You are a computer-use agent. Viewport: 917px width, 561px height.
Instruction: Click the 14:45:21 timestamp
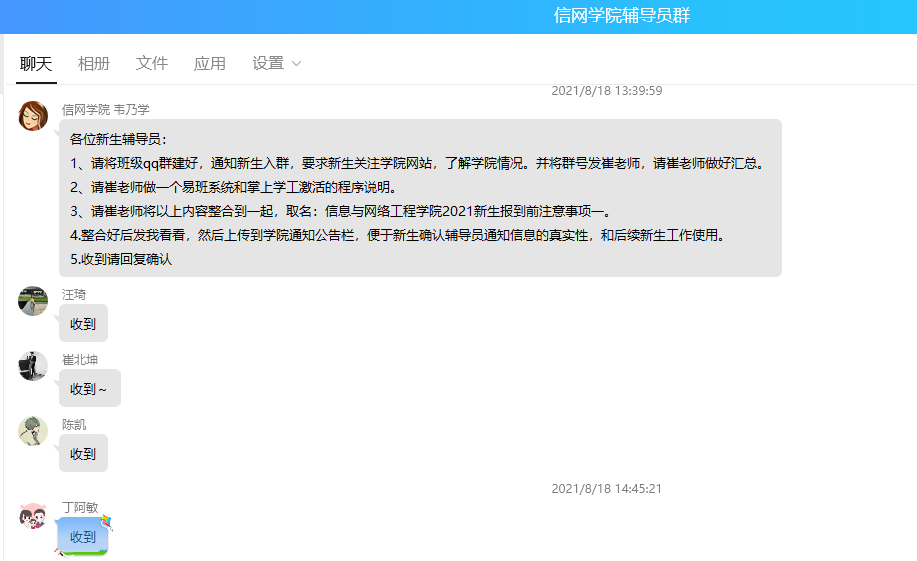[x=606, y=489]
